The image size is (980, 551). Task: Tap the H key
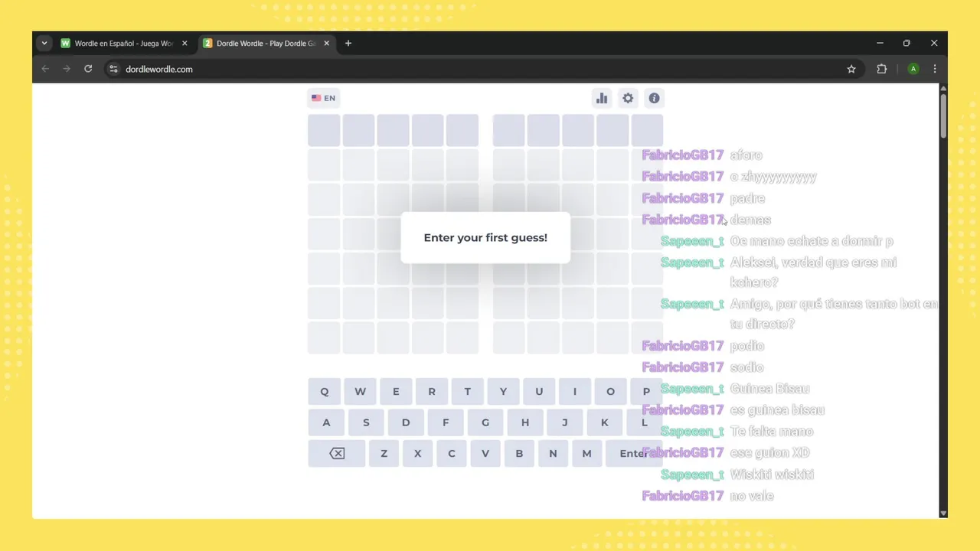(525, 422)
